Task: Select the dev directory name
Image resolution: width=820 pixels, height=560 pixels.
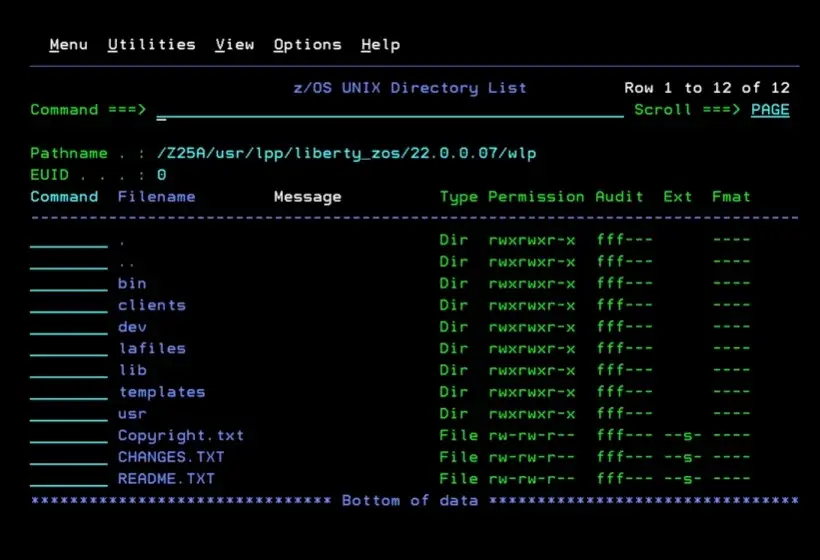Action: [132, 327]
